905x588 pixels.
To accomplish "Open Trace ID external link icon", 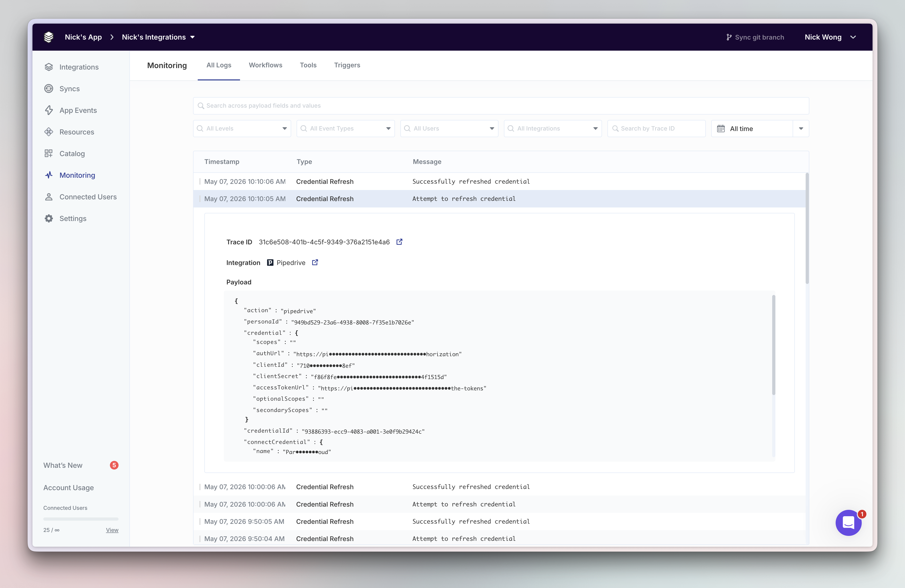I will (399, 242).
